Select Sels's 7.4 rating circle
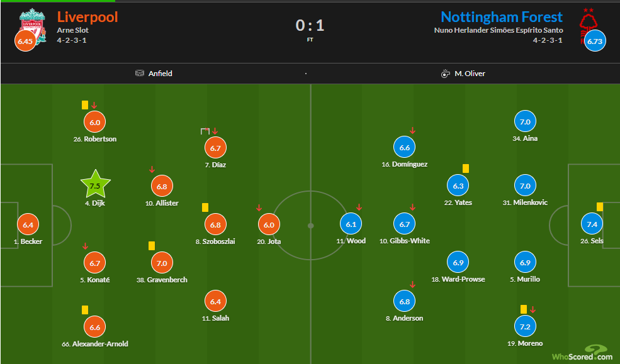 pos(592,224)
